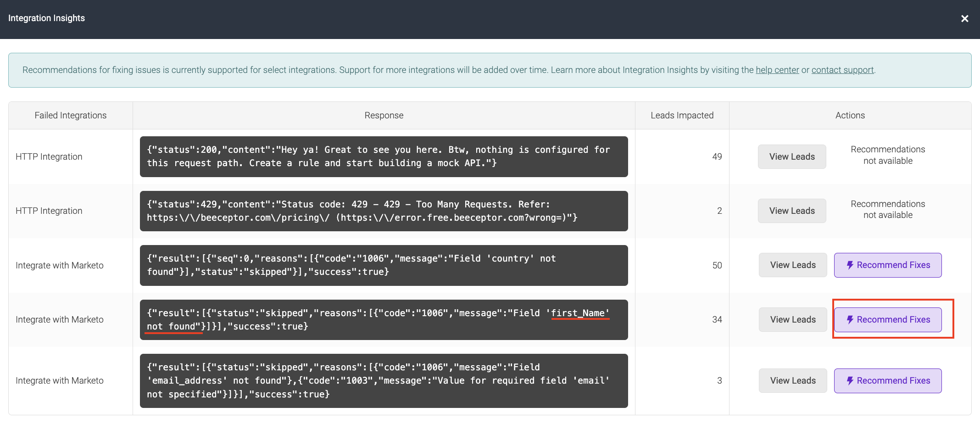Image resolution: width=980 pixels, height=424 pixels.
Task: View Leads for the 429 HTTP Integration row
Action: click(x=792, y=211)
